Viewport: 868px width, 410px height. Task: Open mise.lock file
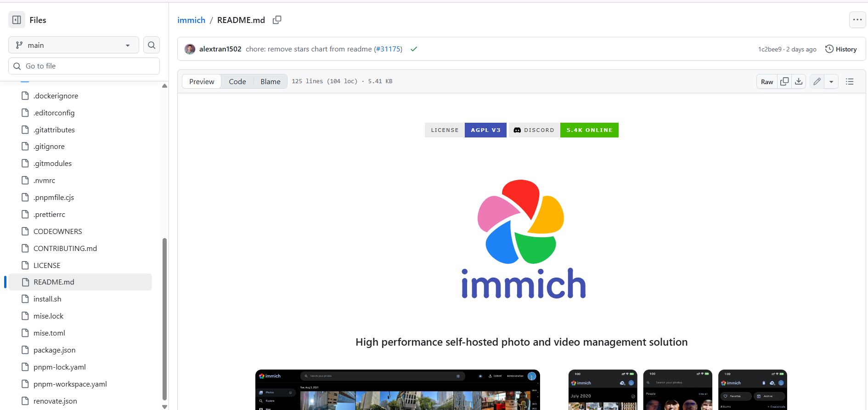pos(48,316)
